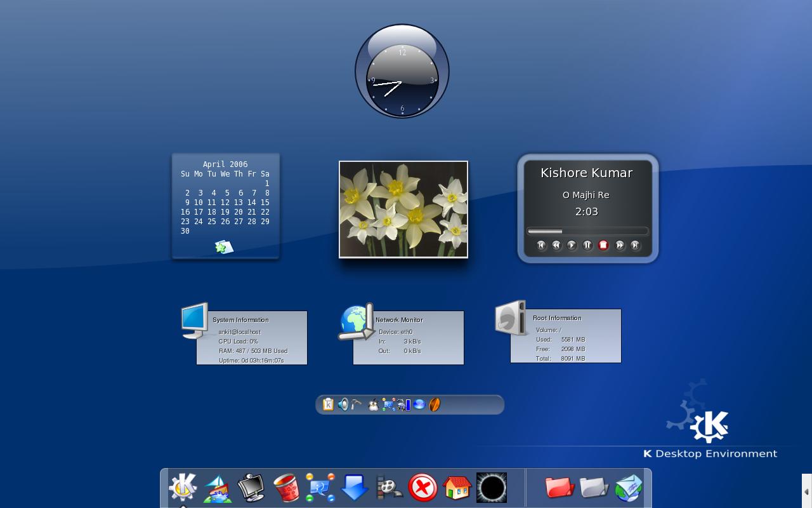Image resolution: width=812 pixels, height=508 pixels.
Task: Click the 'Uptime: 0d 03h:16m:07s' line
Action: (251, 360)
